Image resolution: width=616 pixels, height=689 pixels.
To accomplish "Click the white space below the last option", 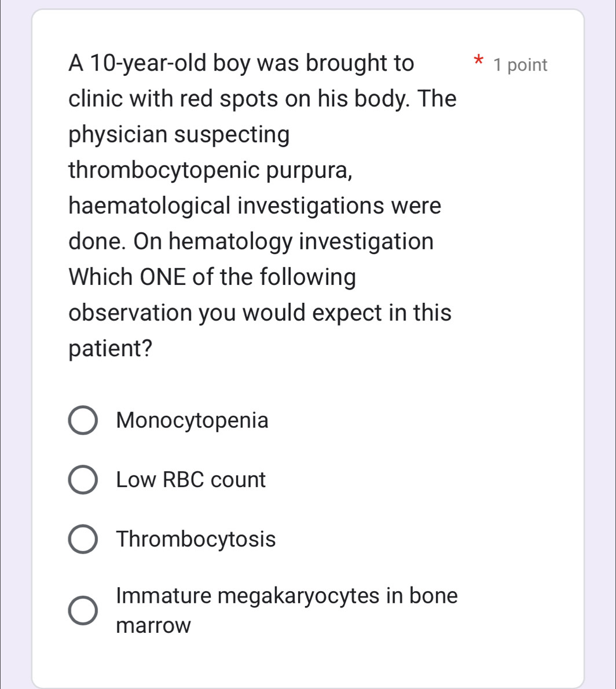I will 308,660.
